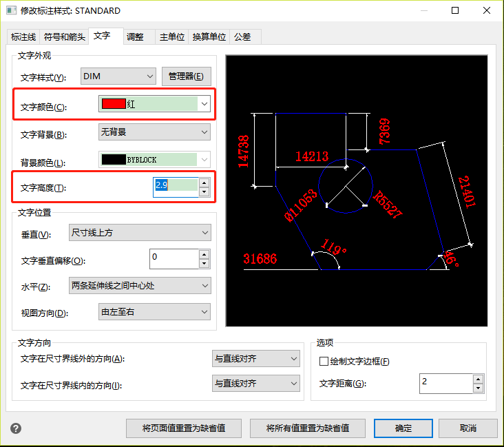Click the dimension preview thumbnail
Screen dimensions: 504x447
pos(357,191)
